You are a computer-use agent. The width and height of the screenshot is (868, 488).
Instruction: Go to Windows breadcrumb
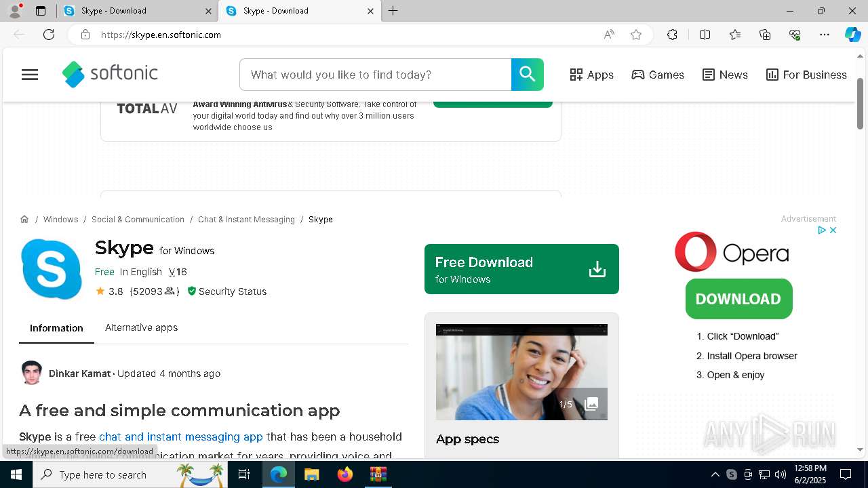click(x=60, y=219)
